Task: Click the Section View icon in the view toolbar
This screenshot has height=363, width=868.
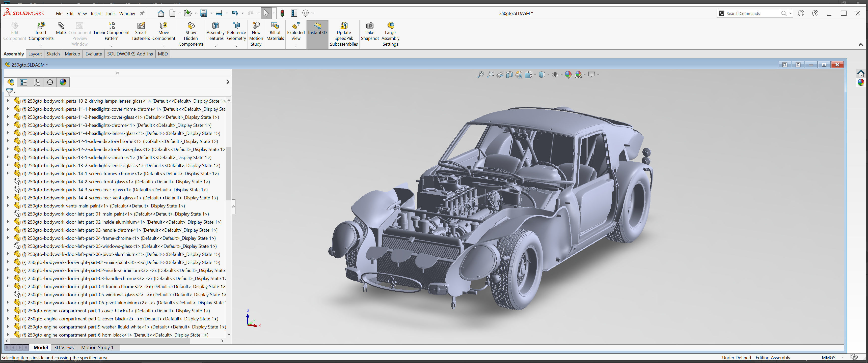Action: pyautogui.click(x=509, y=75)
